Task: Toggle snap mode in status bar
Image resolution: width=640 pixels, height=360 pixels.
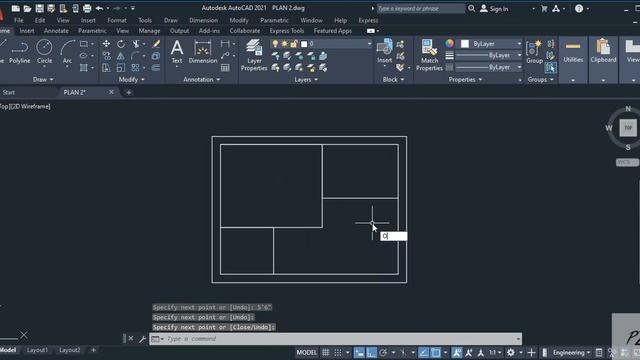Action: pos(338,353)
